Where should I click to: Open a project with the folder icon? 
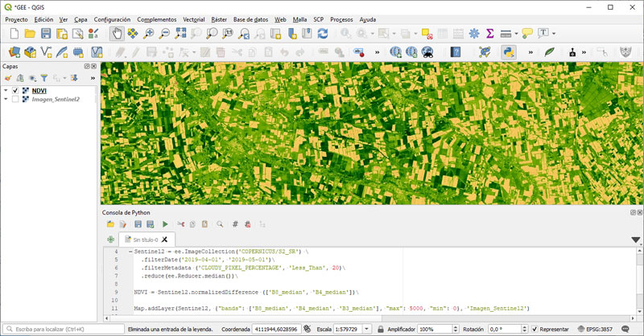point(30,34)
